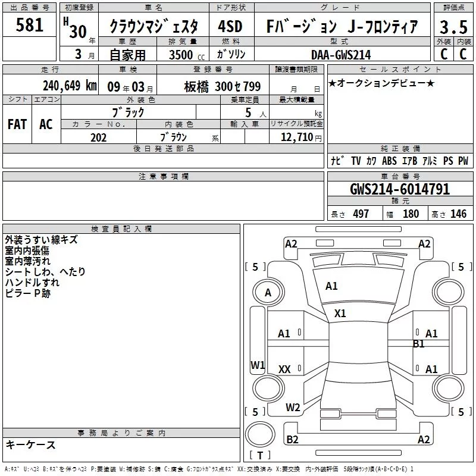Click the A mark inside the front-left wheel

pyautogui.click(x=268, y=293)
